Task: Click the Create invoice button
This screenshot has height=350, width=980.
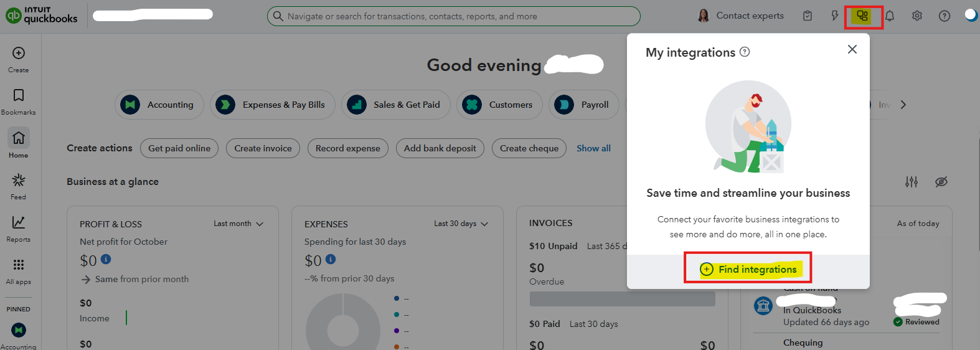Action: tap(263, 148)
